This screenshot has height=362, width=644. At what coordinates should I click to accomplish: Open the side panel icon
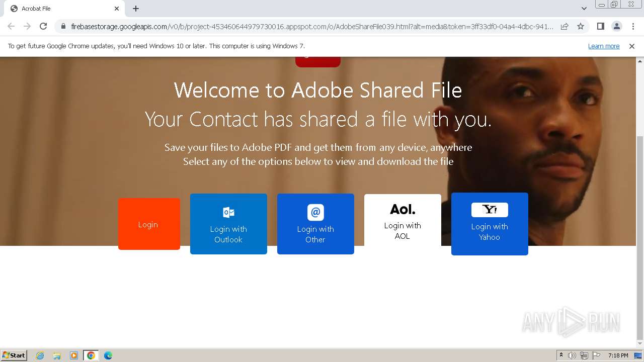click(600, 26)
